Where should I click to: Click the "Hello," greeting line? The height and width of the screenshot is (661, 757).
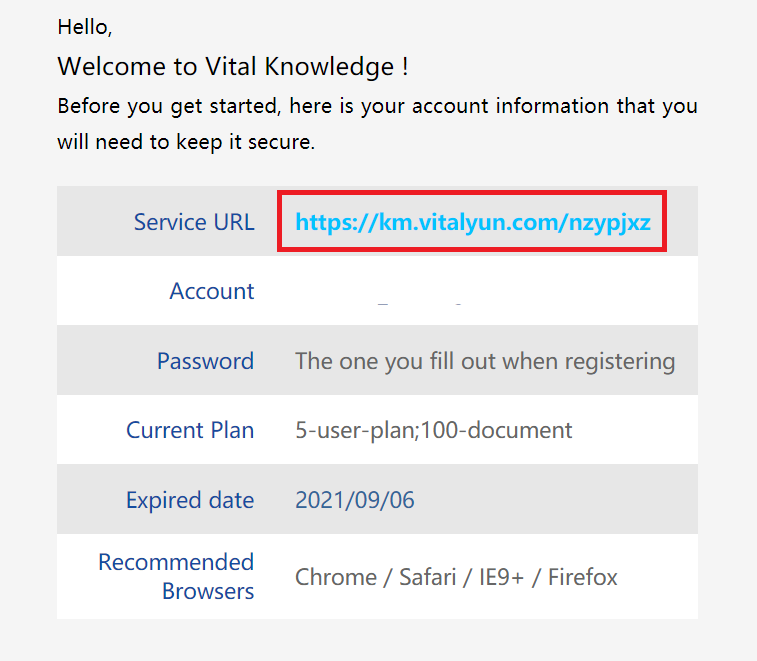click(x=85, y=27)
